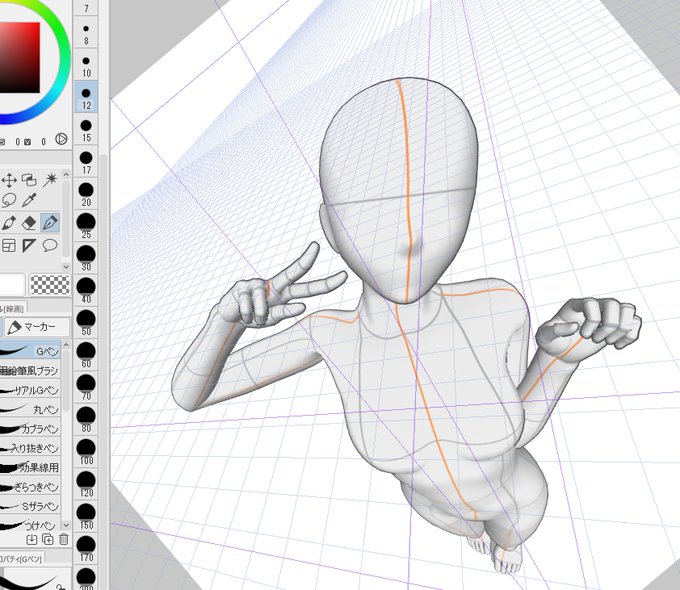Choose brush size 8
Viewport: 680px width, 590px height.
click(86, 33)
